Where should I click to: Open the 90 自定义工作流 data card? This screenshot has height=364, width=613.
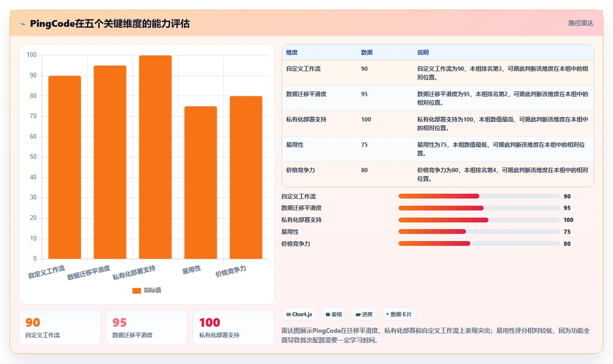(60, 327)
